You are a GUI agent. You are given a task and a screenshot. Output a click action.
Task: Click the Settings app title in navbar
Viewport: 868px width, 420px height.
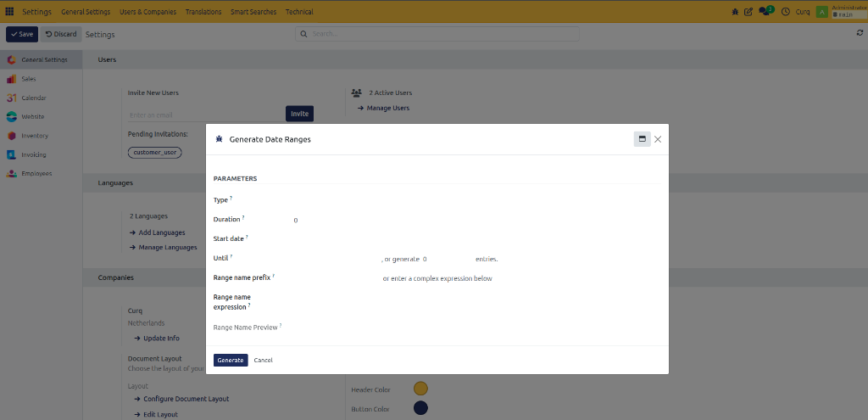36,12
